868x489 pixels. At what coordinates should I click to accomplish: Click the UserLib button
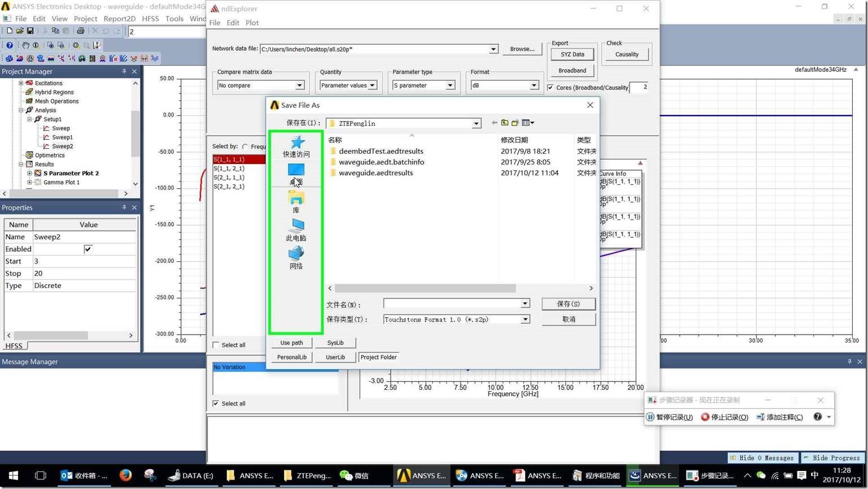click(335, 357)
